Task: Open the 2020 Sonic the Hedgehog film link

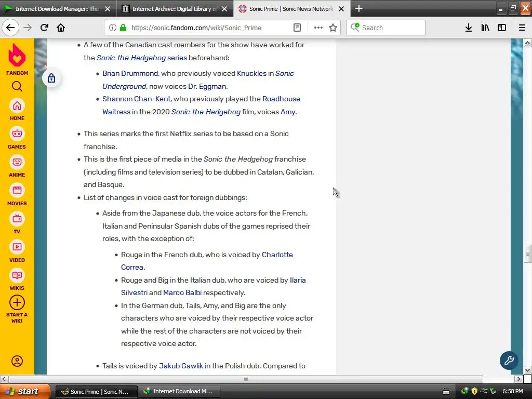Action: tap(206, 112)
